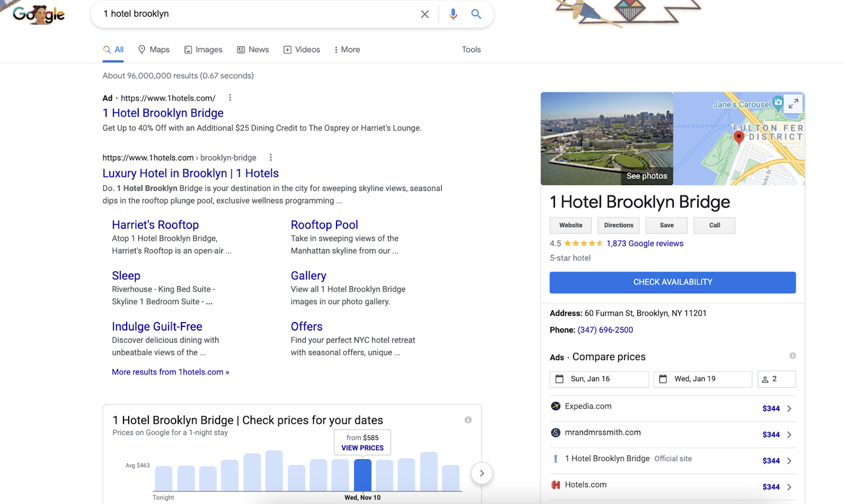Open Luxury Hotel in Brooklyn | 1 Hotels result
Image resolution: width=844 pixels, height=504 pixels.
pyautogui.click(x=190, y=173)
